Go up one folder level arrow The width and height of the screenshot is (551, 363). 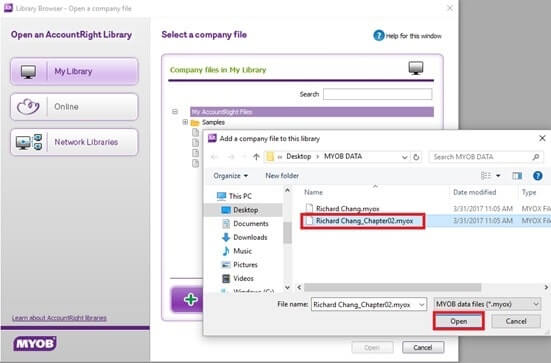point(256,157)
